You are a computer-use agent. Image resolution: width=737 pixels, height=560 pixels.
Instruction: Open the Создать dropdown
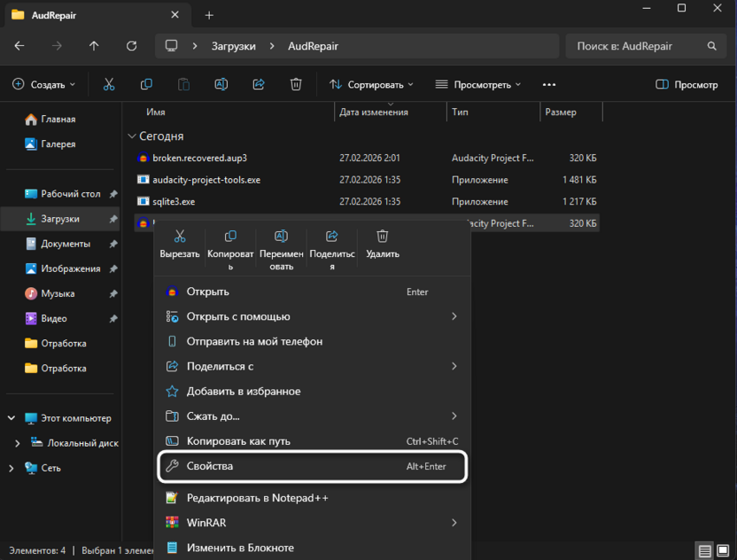[x=43, y=84]
